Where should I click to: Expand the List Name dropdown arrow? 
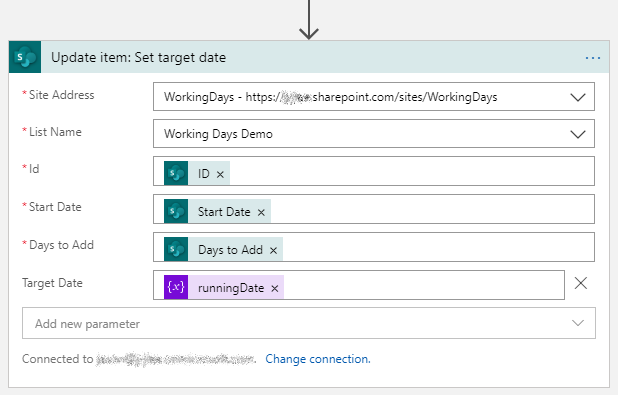click(578, 134)
